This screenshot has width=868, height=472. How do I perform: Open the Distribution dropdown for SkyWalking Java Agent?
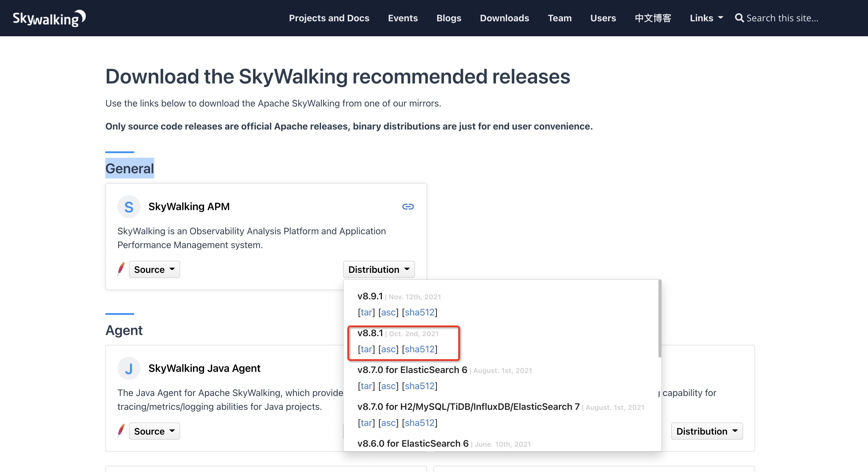click(707, 431)
